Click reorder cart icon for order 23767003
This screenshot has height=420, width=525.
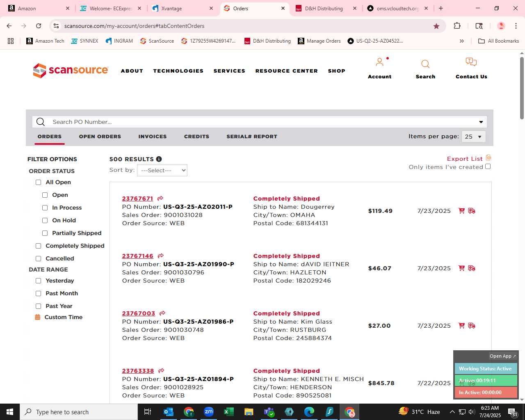pyautogui.click(x=461, y=326)
